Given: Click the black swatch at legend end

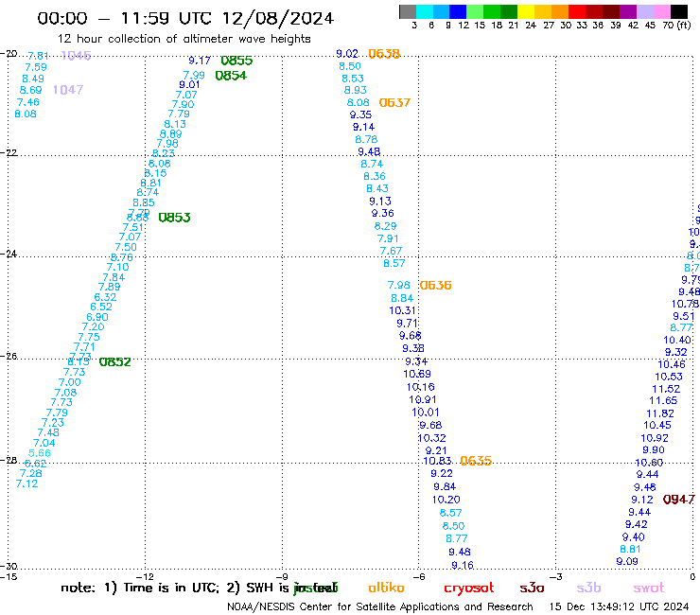Looking at the screenshot, I should (x=678, y=11).
